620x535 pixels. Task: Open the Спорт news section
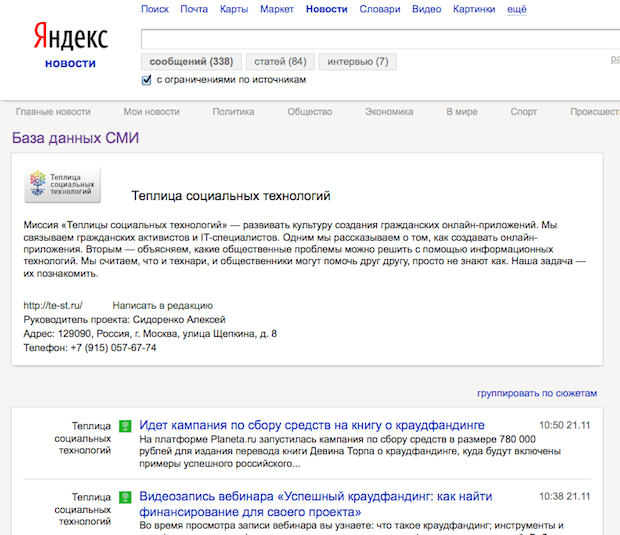[x=523, y=112]
